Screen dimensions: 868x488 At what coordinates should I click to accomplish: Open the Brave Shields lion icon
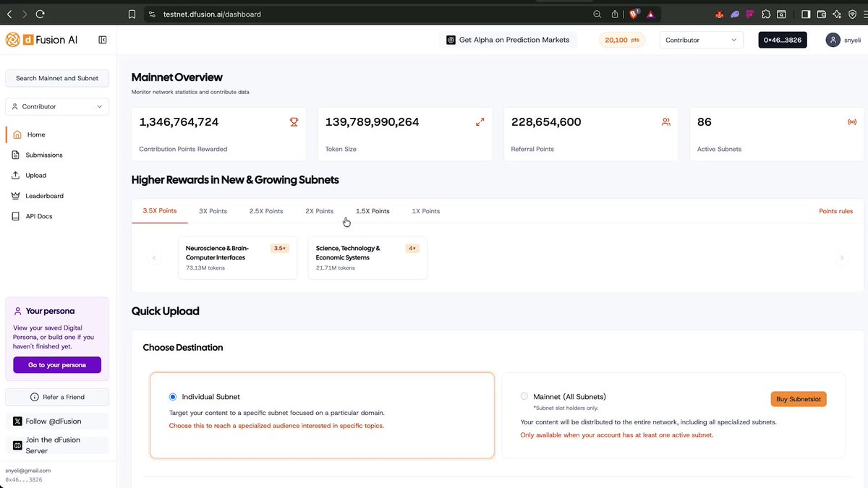click(x=634, y=14)
